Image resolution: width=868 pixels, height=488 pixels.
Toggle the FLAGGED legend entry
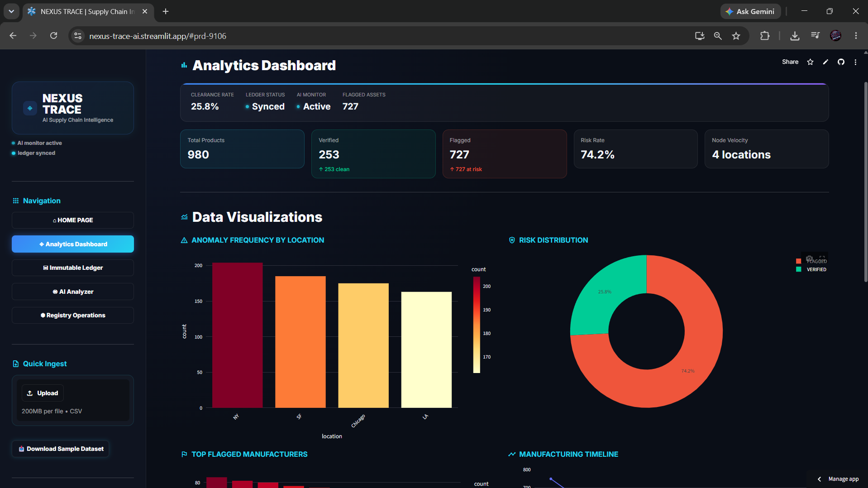[x=811, y=261]
